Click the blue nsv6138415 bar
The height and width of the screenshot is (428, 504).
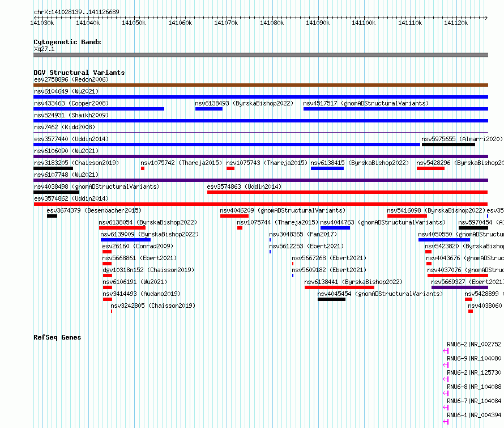pyautogui.click(x=327, y=168)
